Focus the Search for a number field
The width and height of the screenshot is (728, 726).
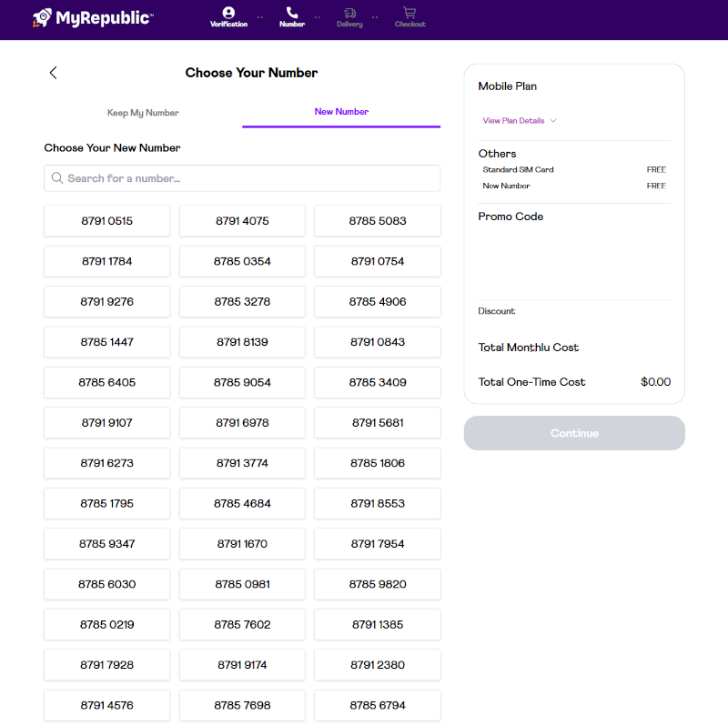click(242, 178)
